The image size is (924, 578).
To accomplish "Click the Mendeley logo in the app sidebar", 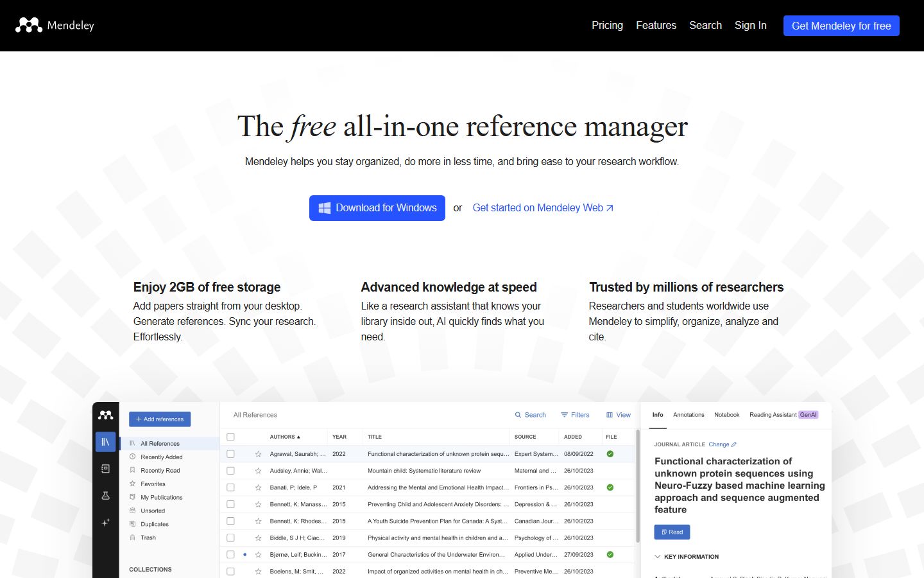I will (x=106, y=416).
